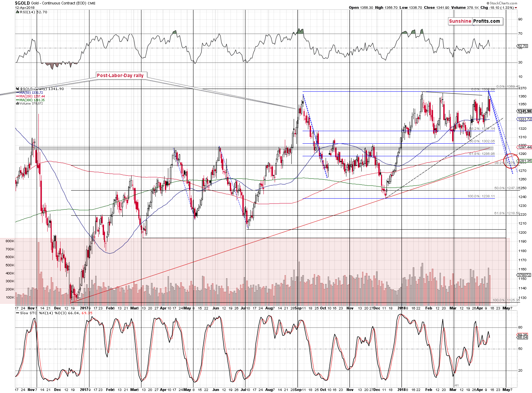
Task: Click the blue 1331.72 axis price tag
Action: pos(525,119)
